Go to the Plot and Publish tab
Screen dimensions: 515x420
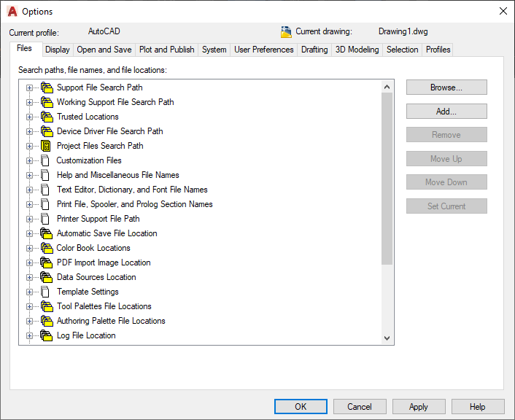point(167,50)
